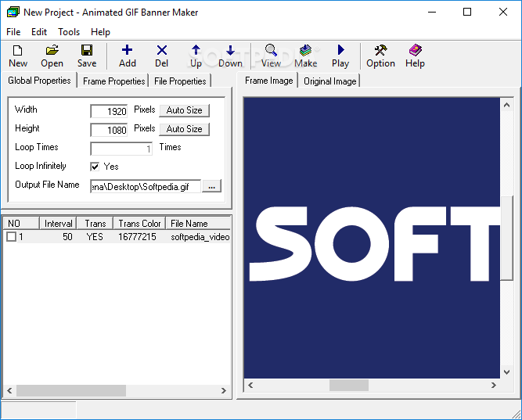Image resolution: width=522 pixels, height=420 pixels.
Task: Click the image preview up scroll arrow
Action: tap(506, 105)
